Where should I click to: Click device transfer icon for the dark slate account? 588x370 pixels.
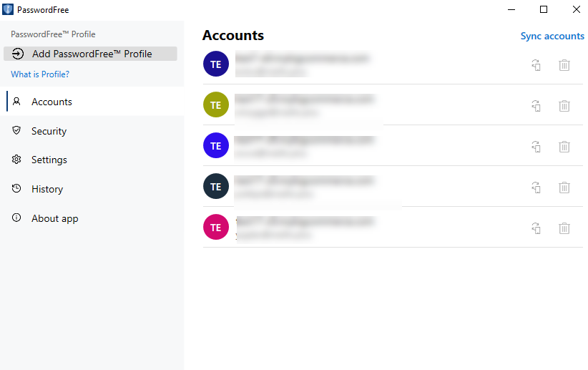pyautogui.click(x=536, y=188)
